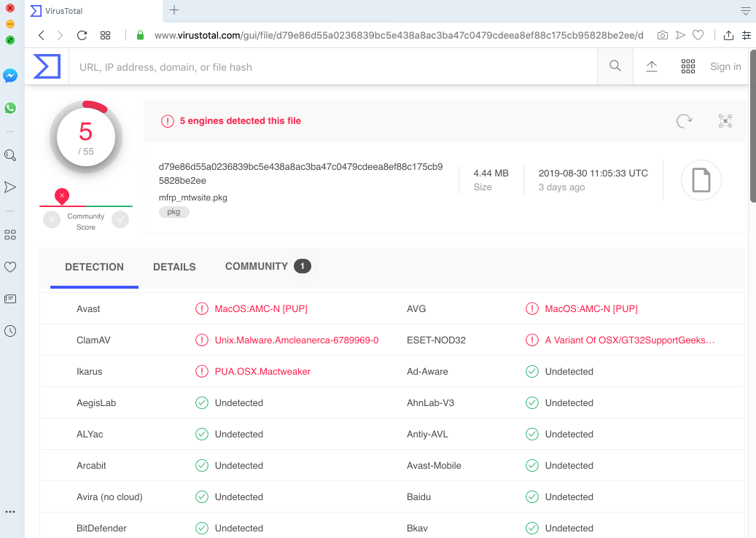This screenshot has width=756, height=538.
Task: Click the similar files graph icon
Action: (x=725, y=121)
